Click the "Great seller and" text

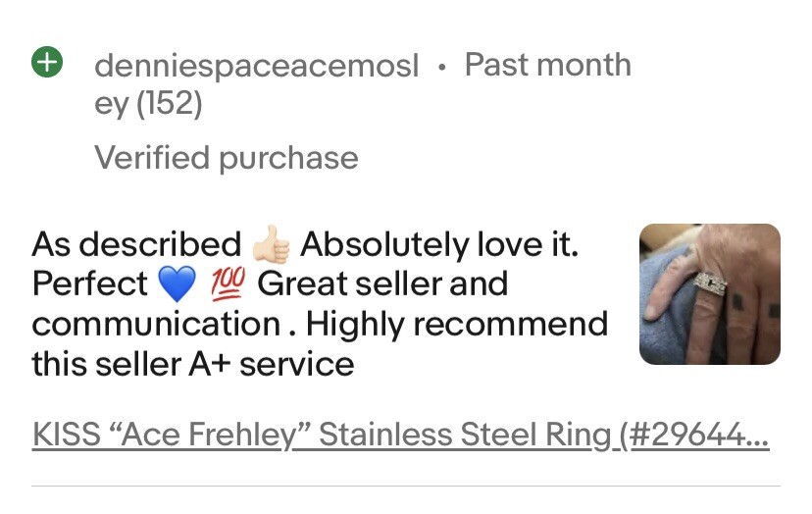(382, 284)
